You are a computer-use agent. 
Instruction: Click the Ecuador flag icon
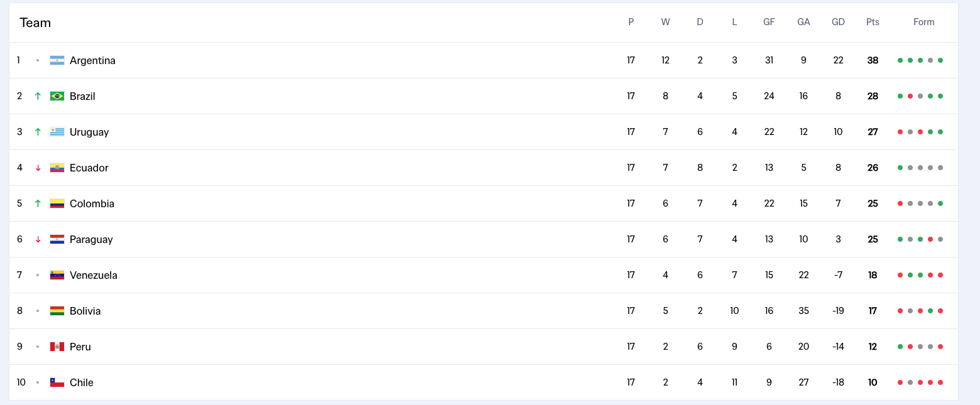(x=57, y=168)
